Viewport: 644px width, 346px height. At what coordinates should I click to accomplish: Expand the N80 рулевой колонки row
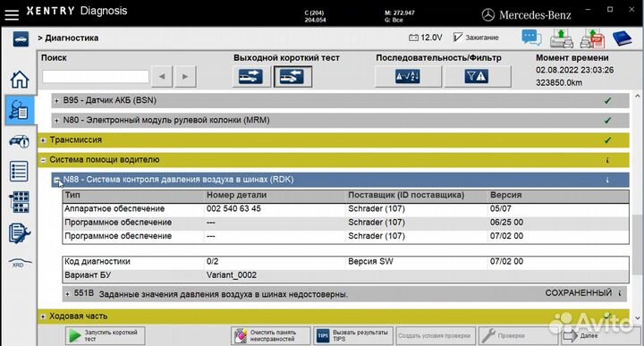tap(56, 121)
